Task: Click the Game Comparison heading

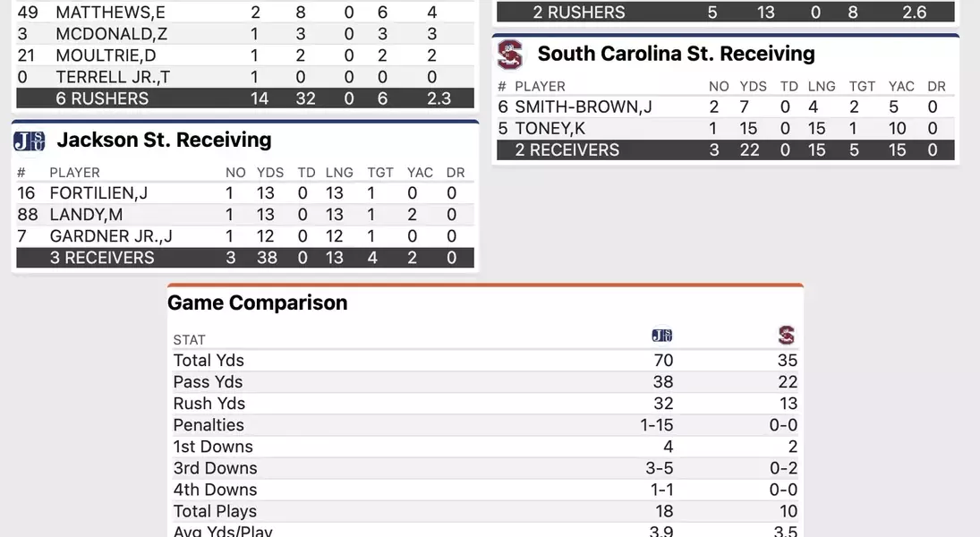Action: (x=258, y=303)
